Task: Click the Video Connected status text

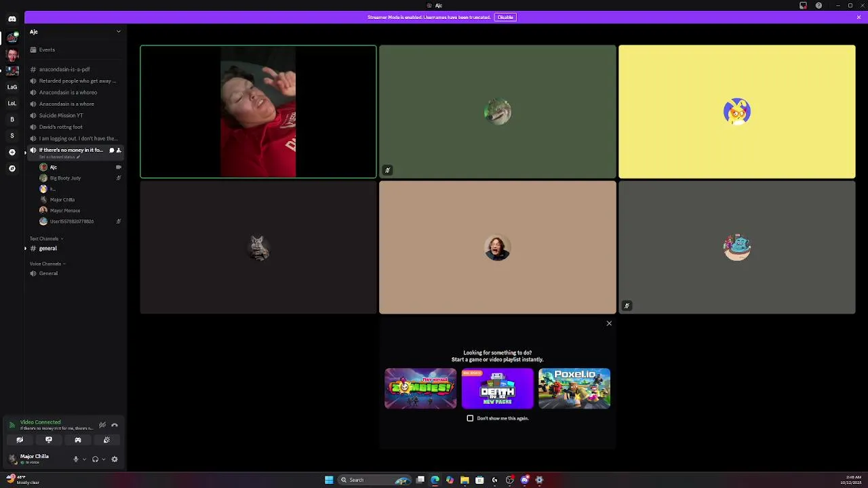Action: coord(40,422)
